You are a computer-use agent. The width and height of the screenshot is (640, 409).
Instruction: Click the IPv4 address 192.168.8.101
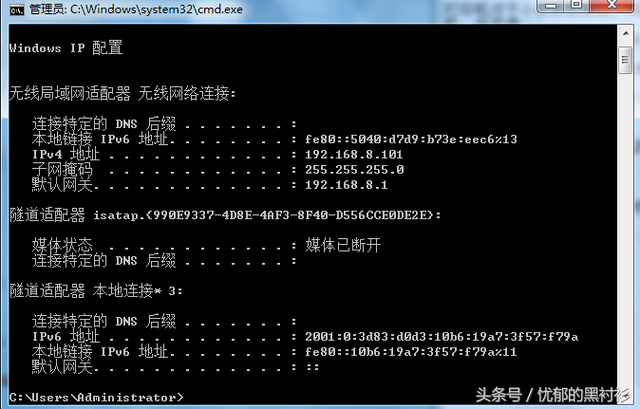(354, 155)
